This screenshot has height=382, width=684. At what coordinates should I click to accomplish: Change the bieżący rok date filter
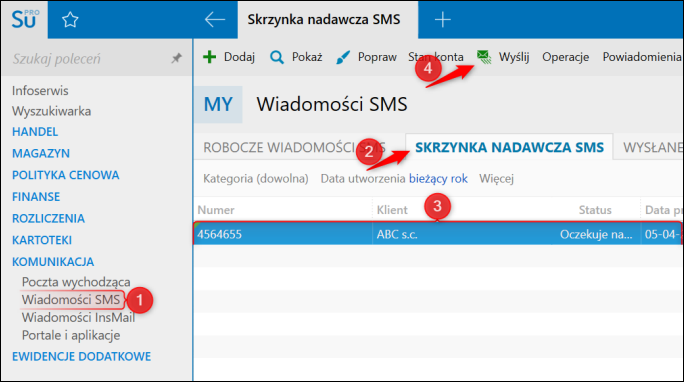438,179
